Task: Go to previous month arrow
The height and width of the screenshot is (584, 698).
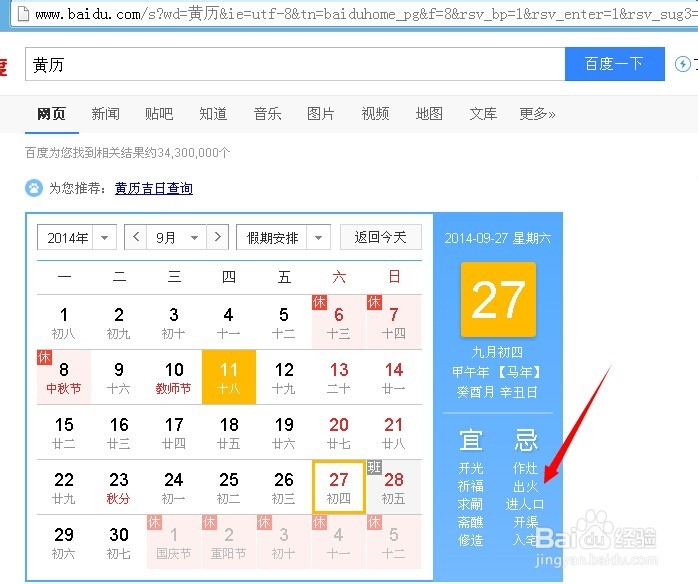Action: (136, 237)
